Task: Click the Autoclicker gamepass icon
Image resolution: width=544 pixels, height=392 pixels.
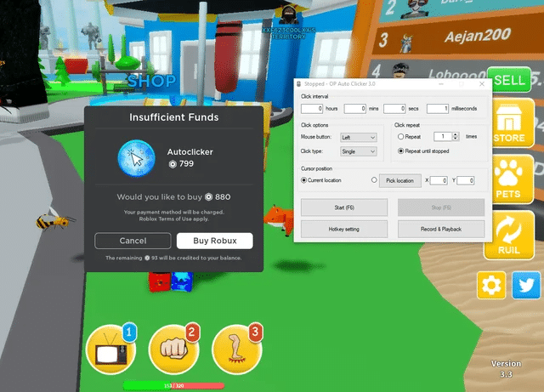Action: [x=136, y=158]
